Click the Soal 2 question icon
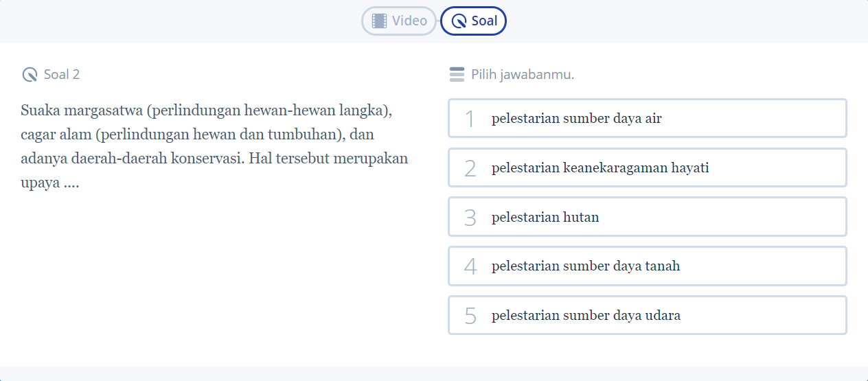Viewport: 868px width, 381px height. click(30, 75)
